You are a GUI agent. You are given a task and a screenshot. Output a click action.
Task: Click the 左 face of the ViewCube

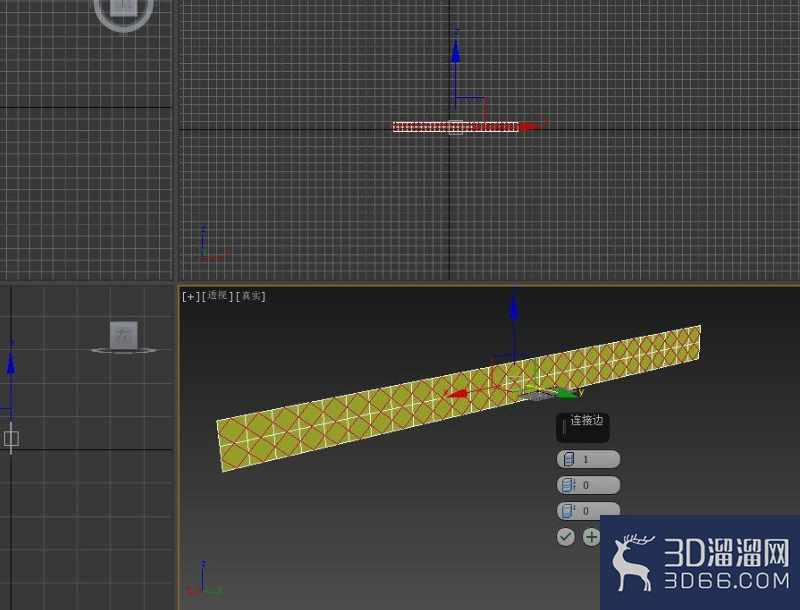(123, 335)
